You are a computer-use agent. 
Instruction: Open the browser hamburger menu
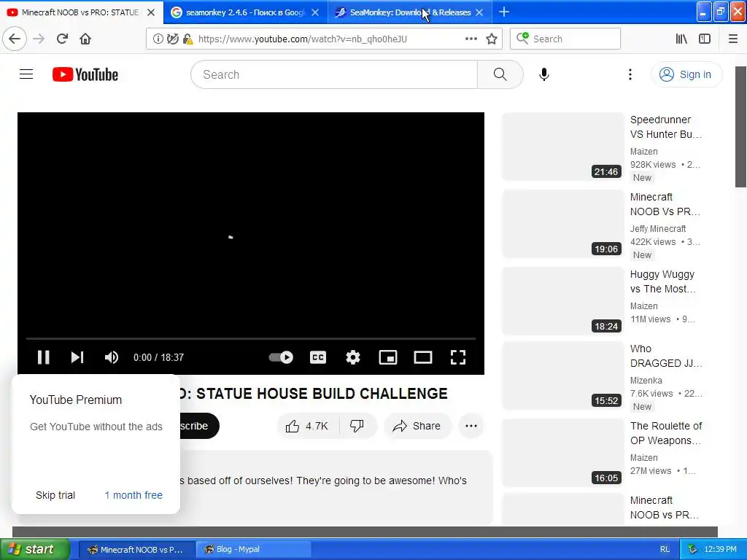[x=733, y=39]
